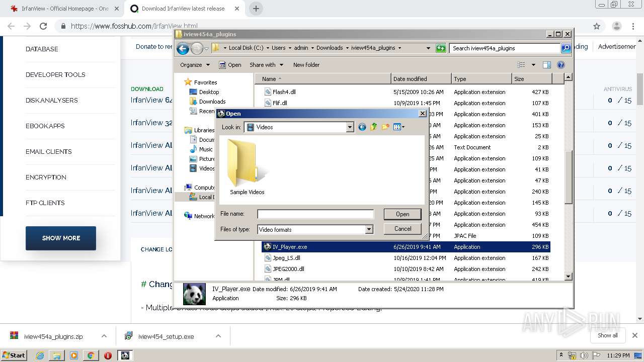Screen dimensions: 644x362
Task: Expand the Files of type dropdown
Action: [369, 229]
